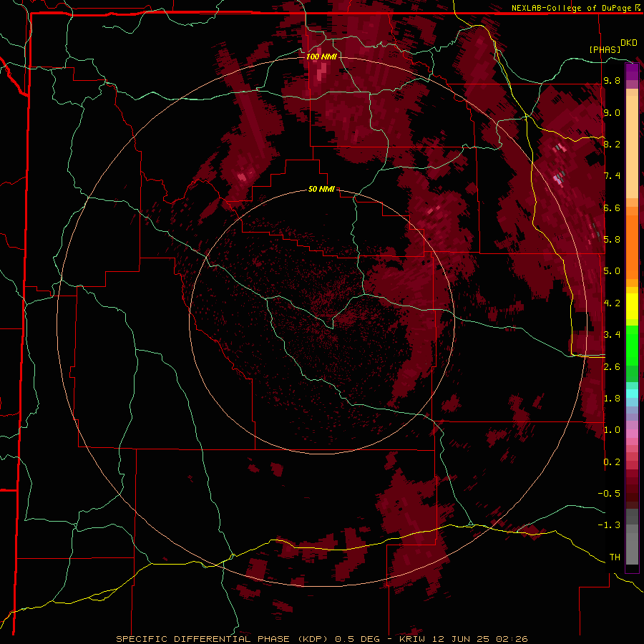Click the purple top segment of the color bar
The height and width of the screenshot is (644, 644).
tap(632, 72)
